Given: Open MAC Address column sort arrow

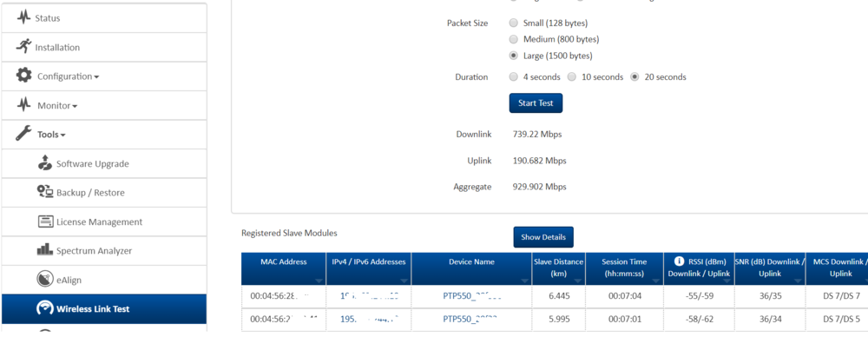Looking at the screenshot, I should [319, 281].
